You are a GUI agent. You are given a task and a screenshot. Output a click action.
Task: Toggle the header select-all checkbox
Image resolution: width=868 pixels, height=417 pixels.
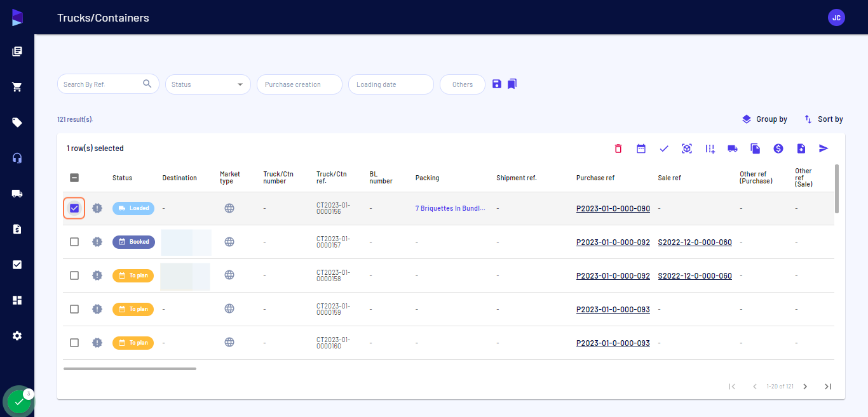coord(74,178)
